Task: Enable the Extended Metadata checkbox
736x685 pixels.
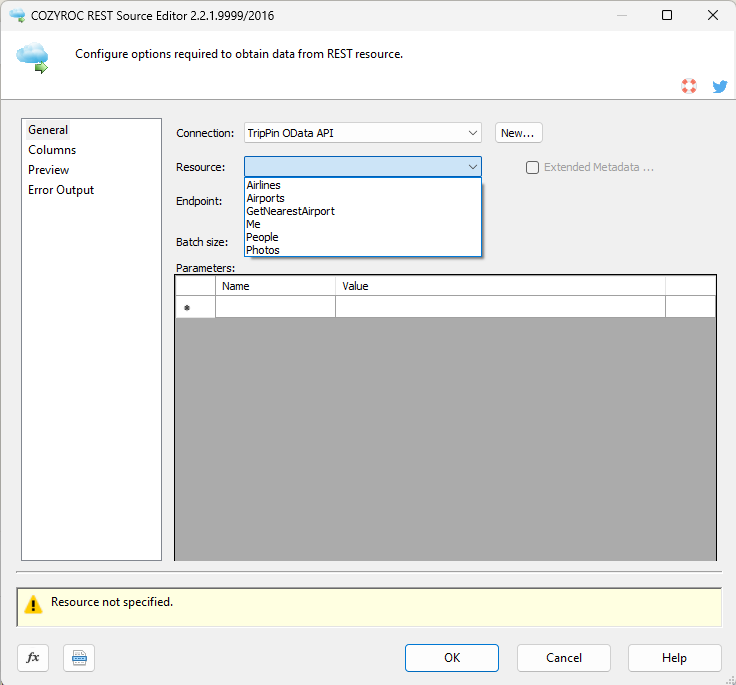Action: [x=532, y=168]
